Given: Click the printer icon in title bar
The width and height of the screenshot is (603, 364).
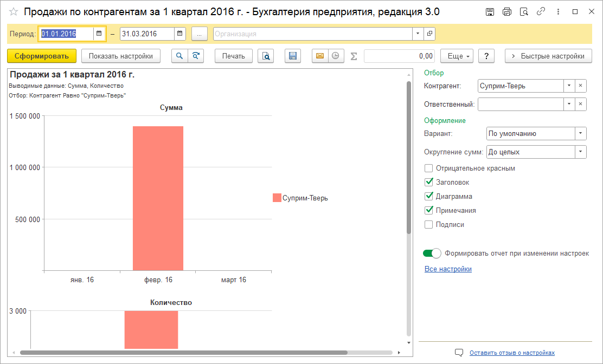Looking at the screenshot, I should [507, 12].
